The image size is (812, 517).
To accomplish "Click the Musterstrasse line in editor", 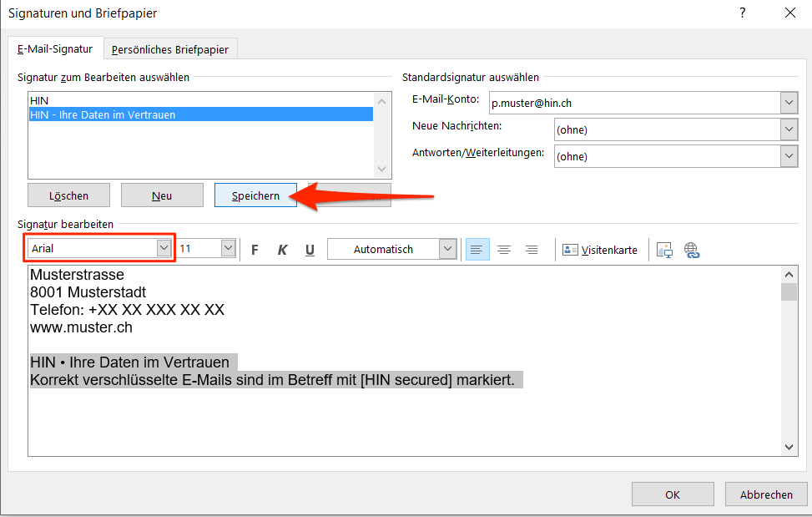I will click(77, 275).
